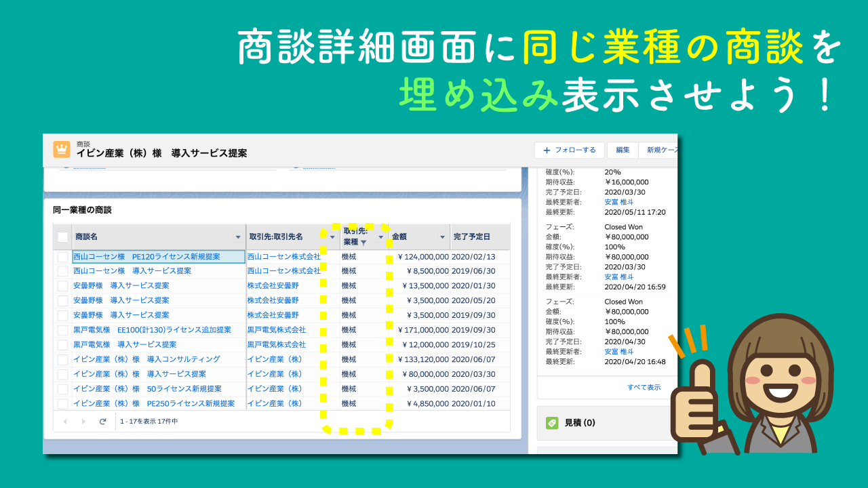
Task: Click the green 見積 quote icon
Action: pos(552,423)
